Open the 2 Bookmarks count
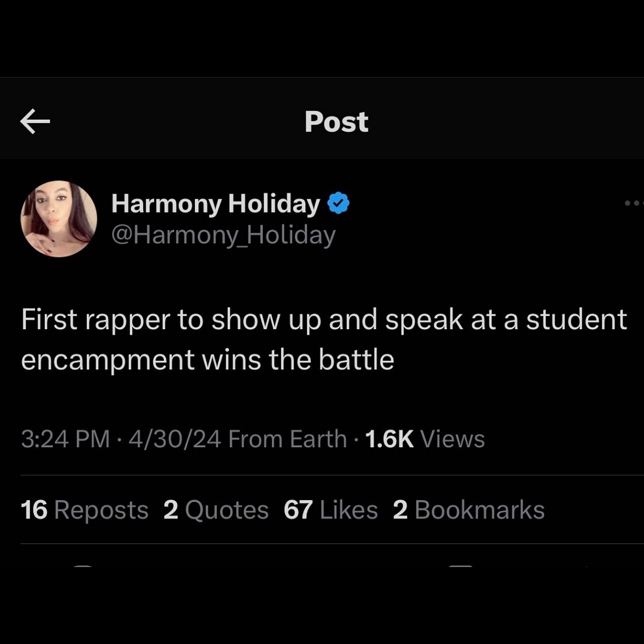This screenshot has height=644, width=644. (x=469, y=510)
